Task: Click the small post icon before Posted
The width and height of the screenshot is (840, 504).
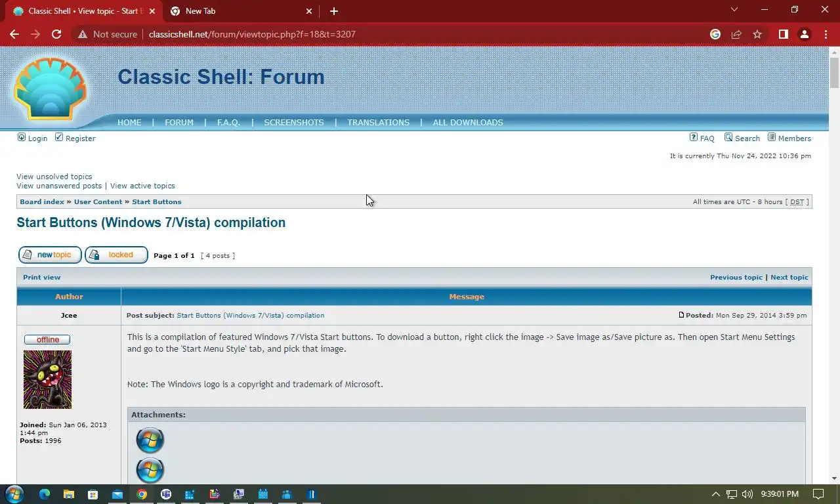Action: [681, 315]
